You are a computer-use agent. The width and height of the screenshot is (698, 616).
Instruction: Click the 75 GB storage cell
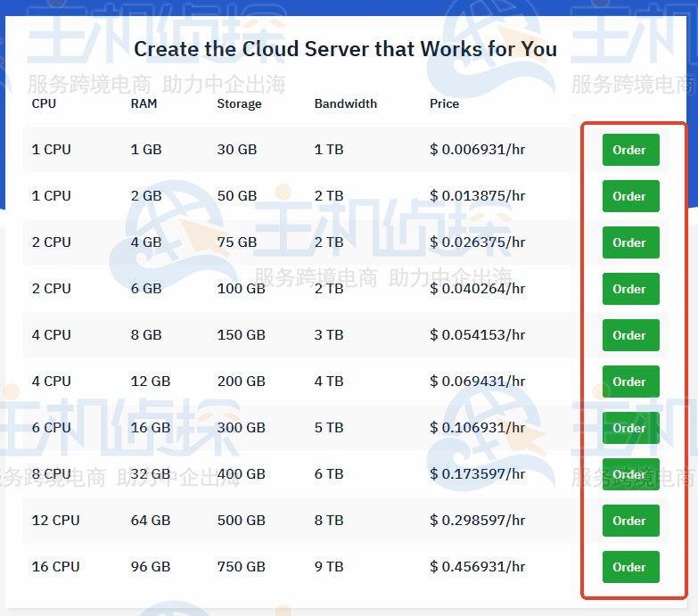point(237,242)
